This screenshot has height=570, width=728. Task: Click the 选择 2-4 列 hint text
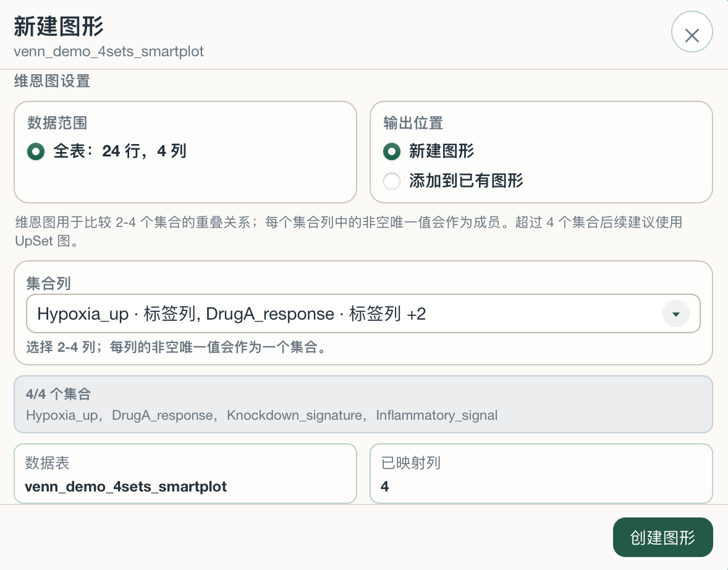(177, 347)
